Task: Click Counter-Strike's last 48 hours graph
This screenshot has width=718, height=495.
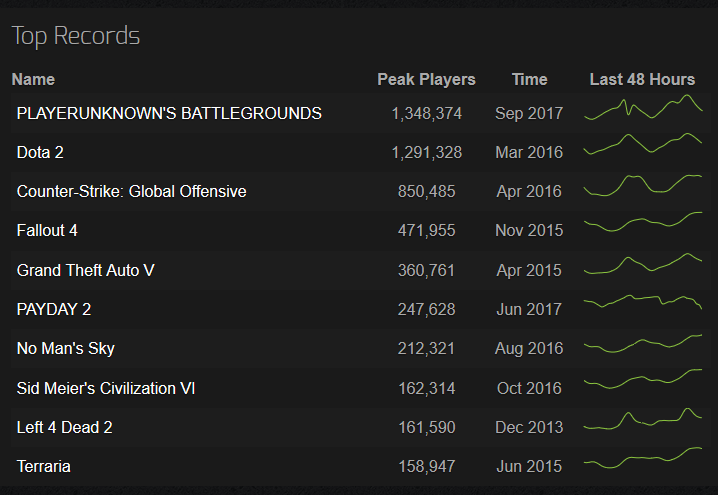Action: (643, 185)
